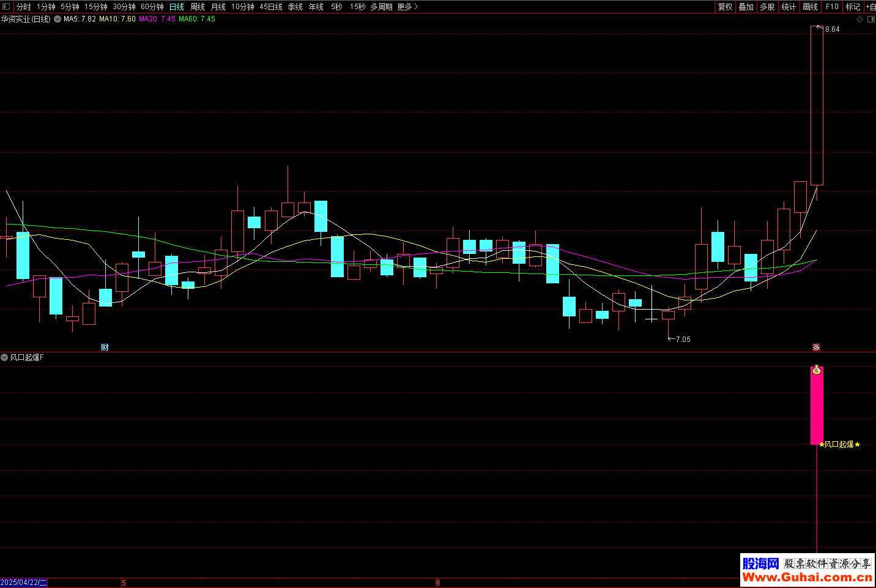876x588 pixels.
Task: Toggle the right side panel icon
Action: tap(870, 20)
